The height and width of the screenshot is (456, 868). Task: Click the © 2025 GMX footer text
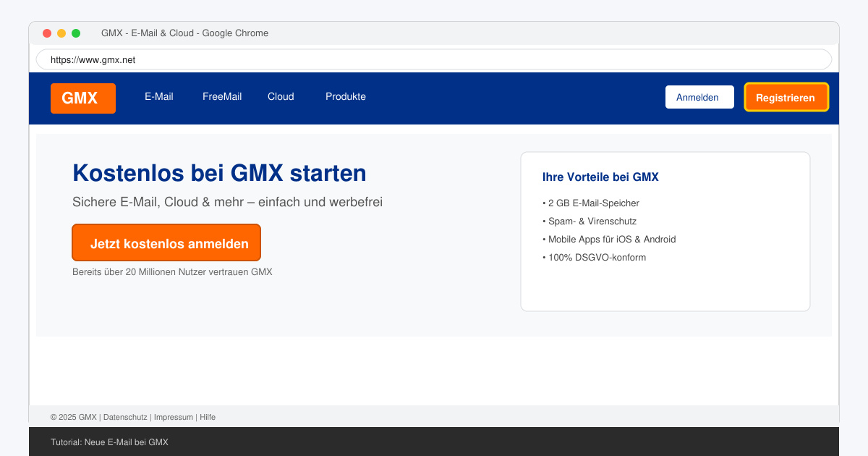[x=74, y=417]
